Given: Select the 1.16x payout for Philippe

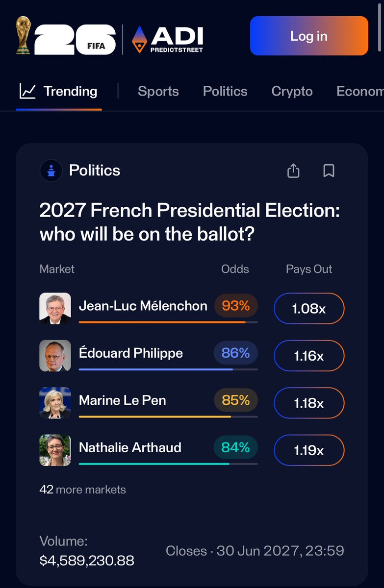Looking at the screenshot, I should tap(309, 356).
